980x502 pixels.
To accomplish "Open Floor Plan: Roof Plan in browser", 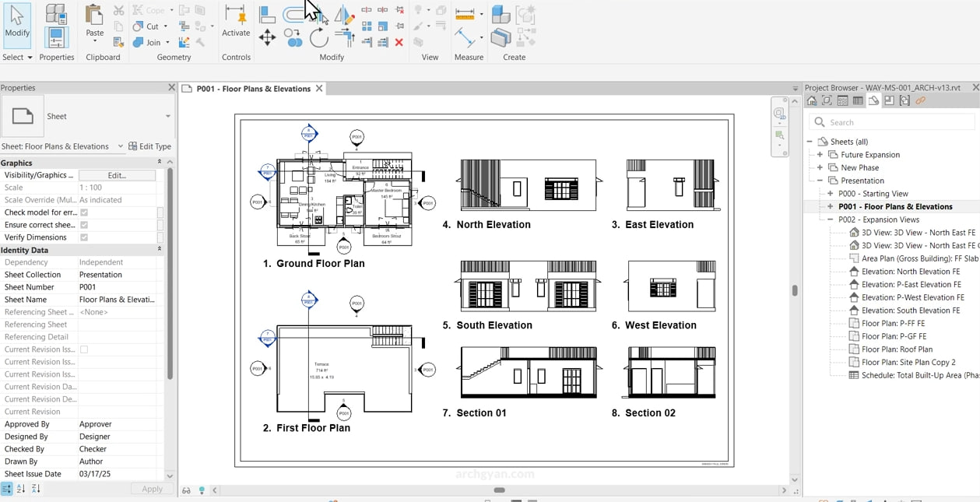I will pyautogui.click(x=897, y=349).
